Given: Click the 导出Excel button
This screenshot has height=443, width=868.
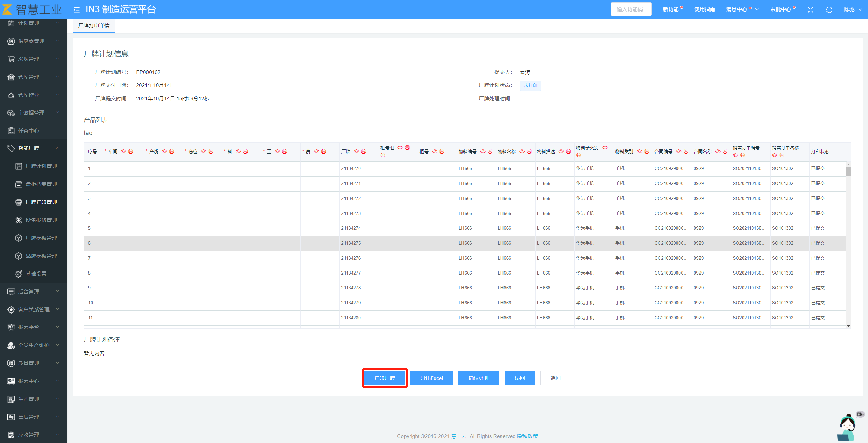Looking at the screenshot, I should pyautogui.click(x=432, y=378).
